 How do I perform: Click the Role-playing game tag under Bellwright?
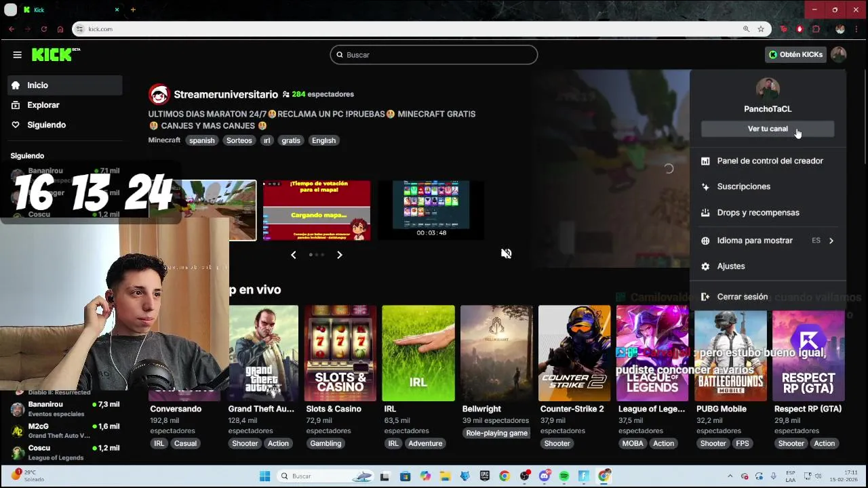pos(496,433)
